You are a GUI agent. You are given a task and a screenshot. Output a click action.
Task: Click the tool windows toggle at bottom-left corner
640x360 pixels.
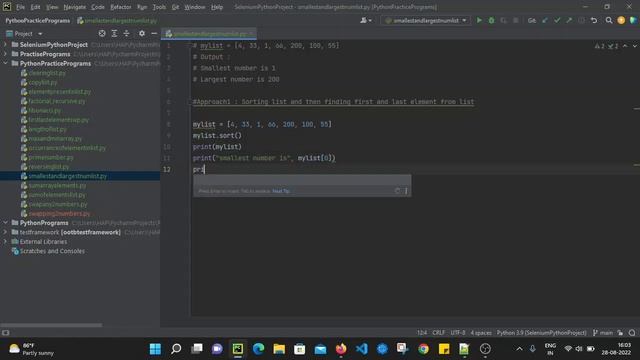pos(5,333)
